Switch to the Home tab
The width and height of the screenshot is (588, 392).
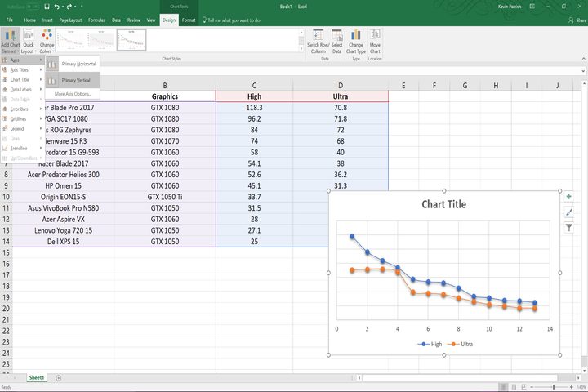point(30,20)
